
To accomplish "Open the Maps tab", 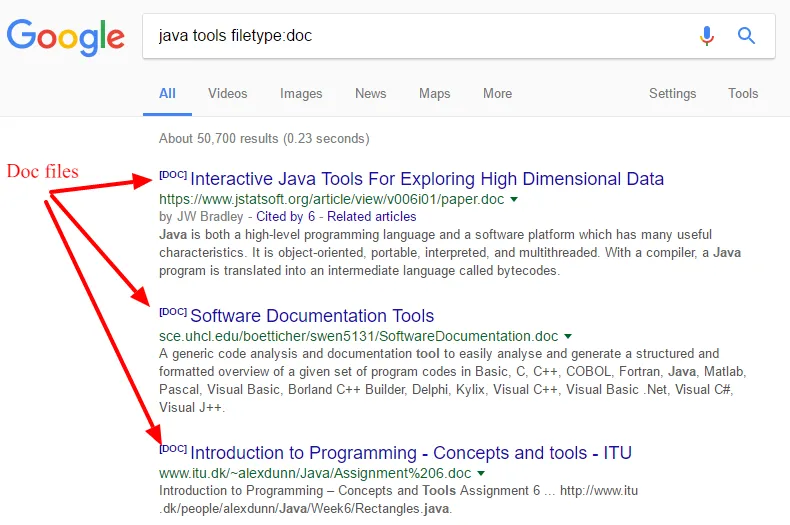I will click(434, 94).
